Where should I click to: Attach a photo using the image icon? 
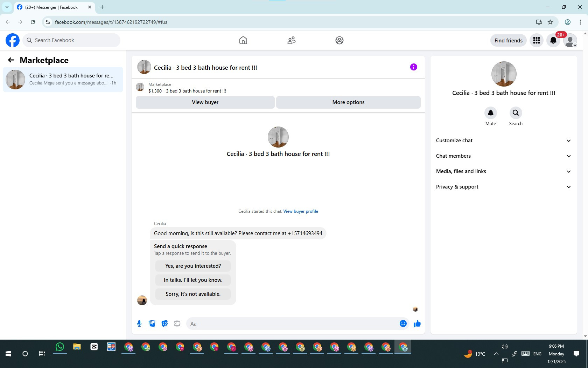click(152, 323)
